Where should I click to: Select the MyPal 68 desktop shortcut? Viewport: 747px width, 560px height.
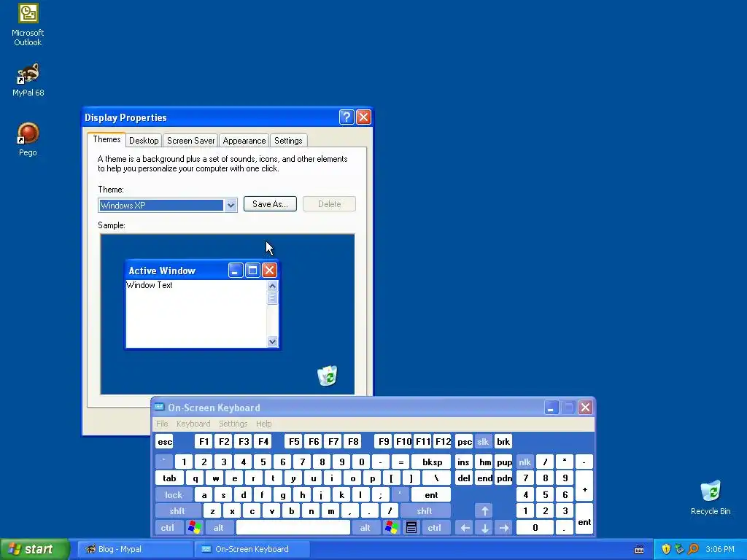click(x=28, y=80)
